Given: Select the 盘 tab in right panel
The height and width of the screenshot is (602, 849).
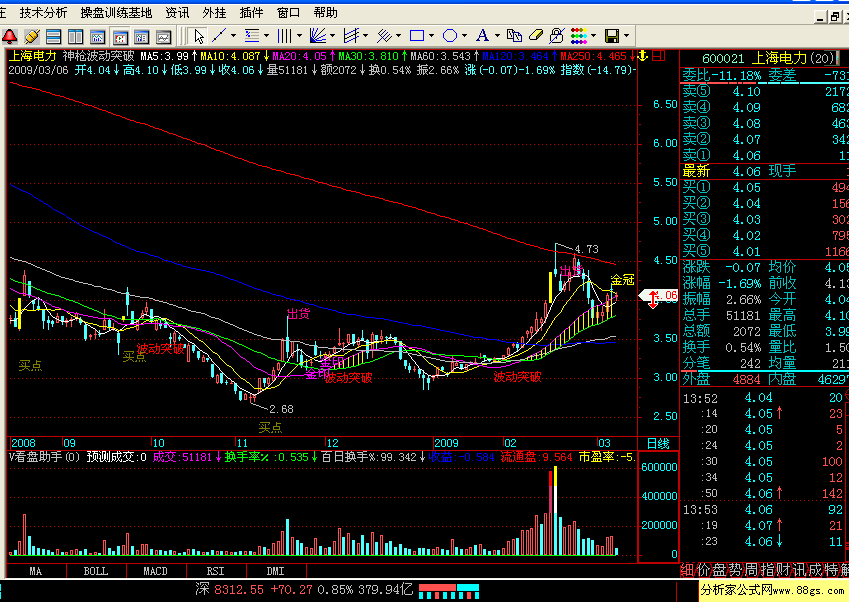Looking at the screenshot, I should [719, 570].
